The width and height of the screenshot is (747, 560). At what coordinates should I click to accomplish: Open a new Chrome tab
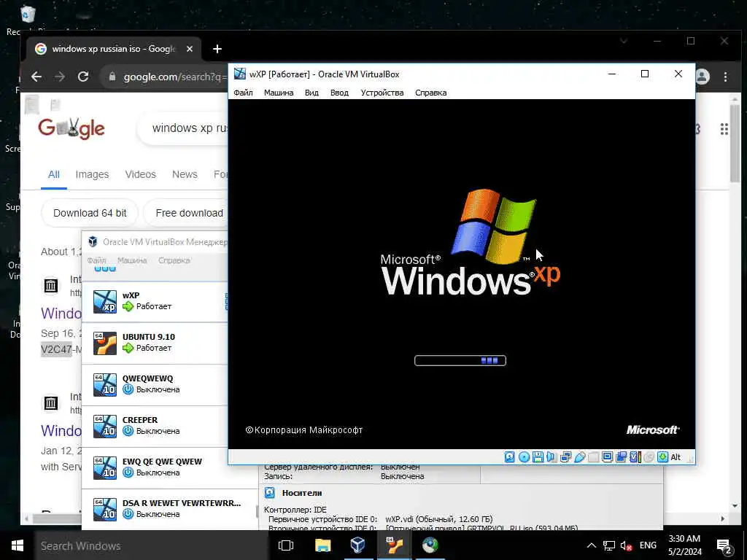click(x=217, y=49)
